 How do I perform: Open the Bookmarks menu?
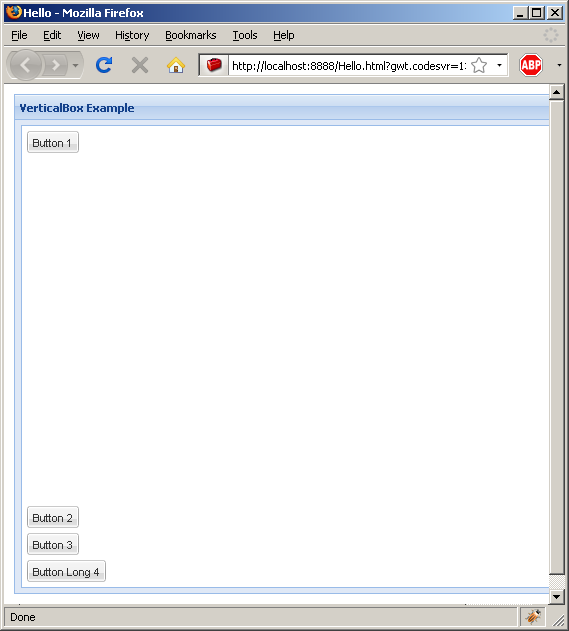(x=190, y=35)
